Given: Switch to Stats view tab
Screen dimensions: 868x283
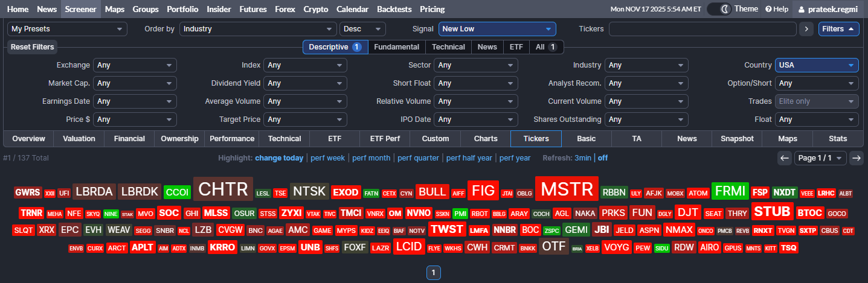Looking at the screenshot, I should point(838,139).
